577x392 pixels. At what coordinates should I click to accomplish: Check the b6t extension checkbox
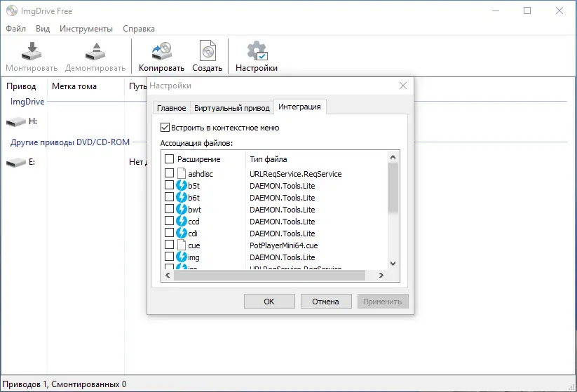(x=169, y=196)
